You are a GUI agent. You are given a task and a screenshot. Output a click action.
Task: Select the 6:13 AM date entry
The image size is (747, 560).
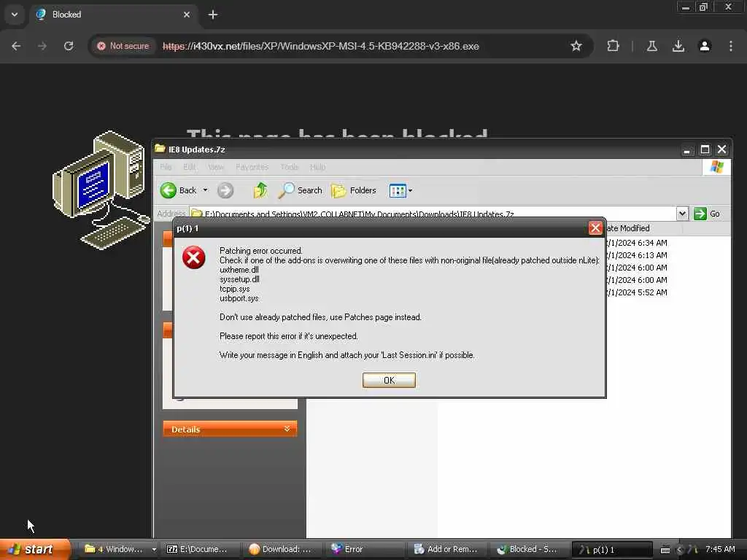pos(636,255)
